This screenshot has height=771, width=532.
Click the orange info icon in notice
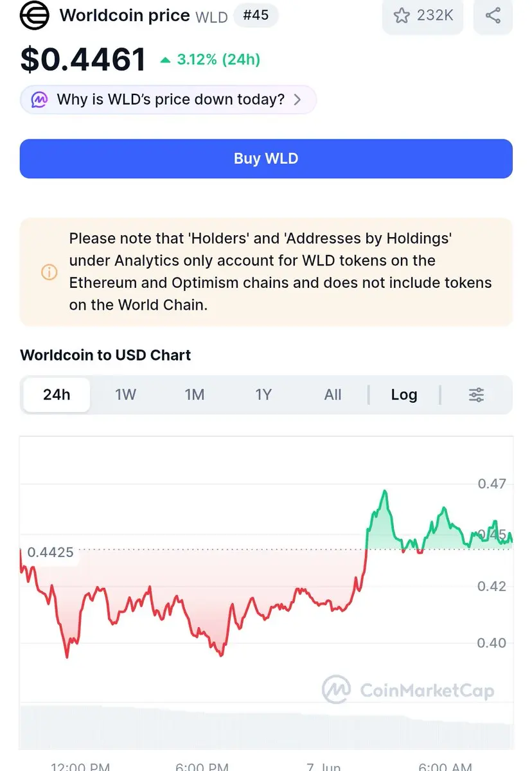pos(49,272)
